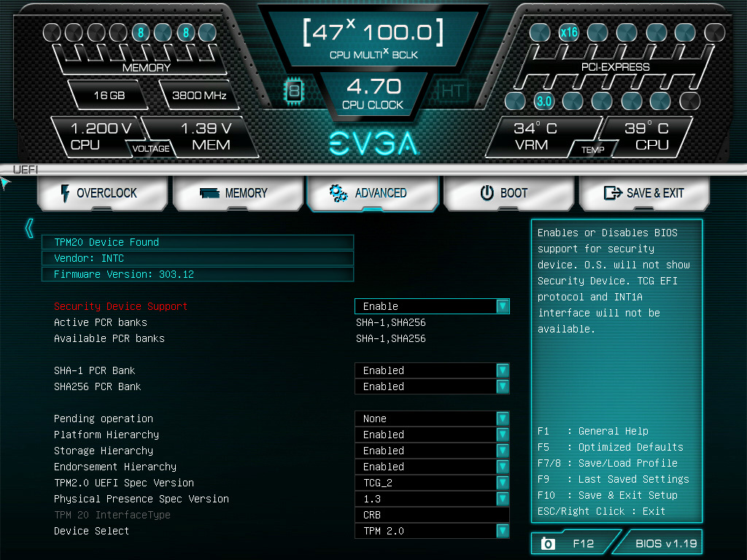Open the Save & Exit tab
Image resolution: width=747 pixels, height=560 pixels.
click(644, 192)
